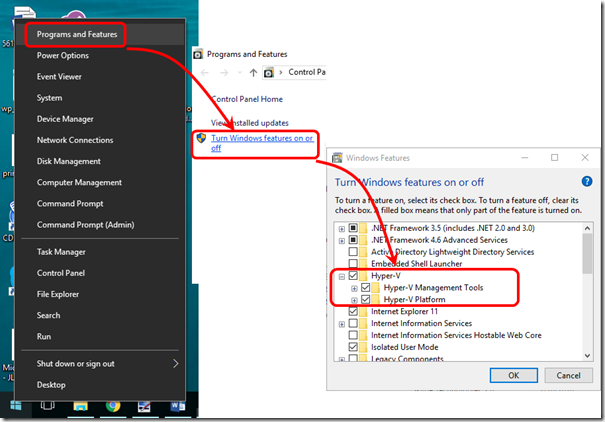The width and height of the screenshot is (605, 422).
Task: Uncheck the Hyper-V feature checkbox
Action: coord(353,275)
